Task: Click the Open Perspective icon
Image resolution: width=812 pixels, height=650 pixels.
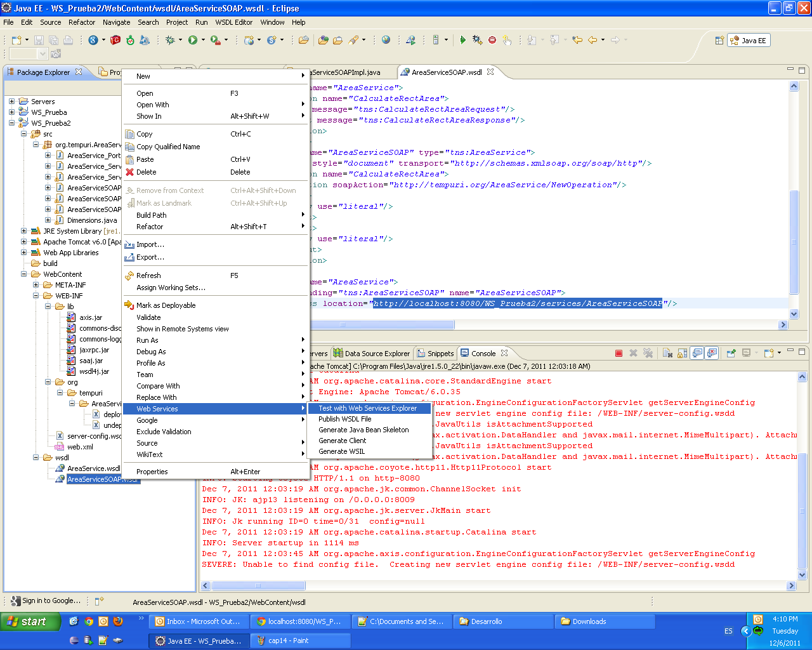Action: pyautogui.click(x=719, y=41)
